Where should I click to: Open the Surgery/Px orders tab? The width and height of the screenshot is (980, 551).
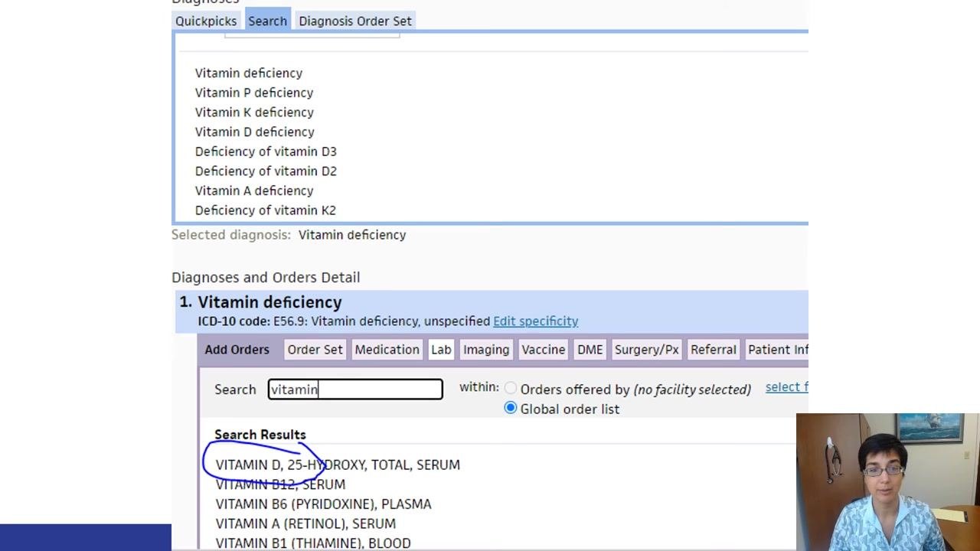coord(646,350)
